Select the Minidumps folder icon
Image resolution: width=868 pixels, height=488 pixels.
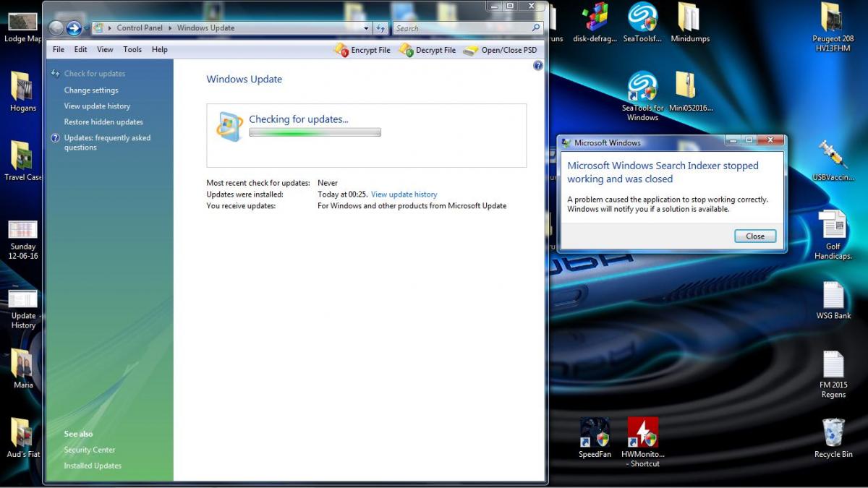(689, 22)
